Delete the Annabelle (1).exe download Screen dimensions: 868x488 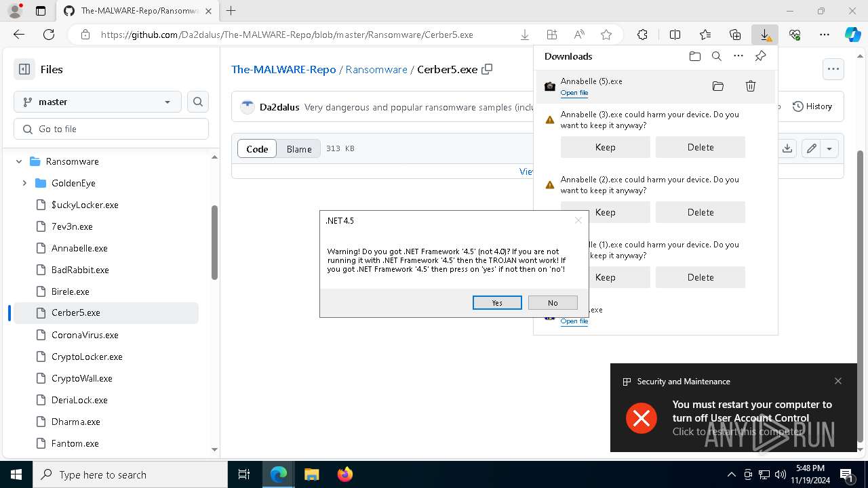pos(701,277)
